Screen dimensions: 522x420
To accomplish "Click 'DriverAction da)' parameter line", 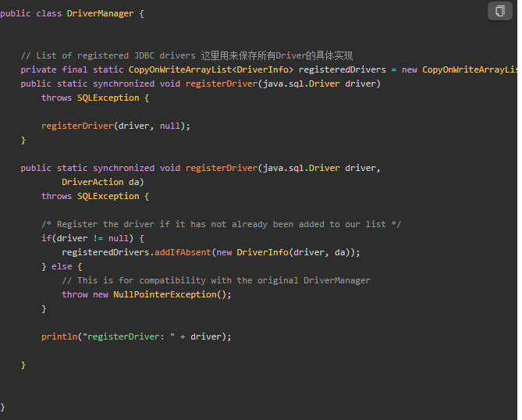I will tap(103, 182).
